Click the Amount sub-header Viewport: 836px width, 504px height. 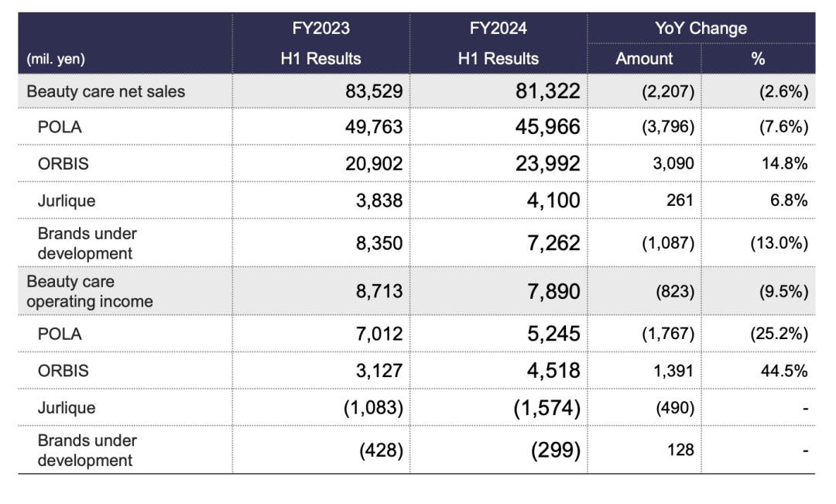pyautogui.click(x=644, y=59)
